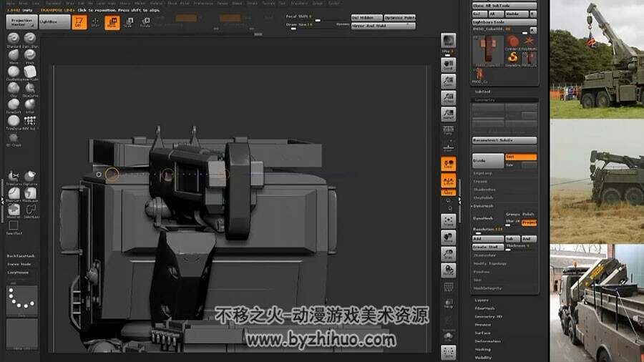The width and height of the screenshot is (644, 362).
Task: Activate the Move transpose mode button
Action: pos(112,22)
